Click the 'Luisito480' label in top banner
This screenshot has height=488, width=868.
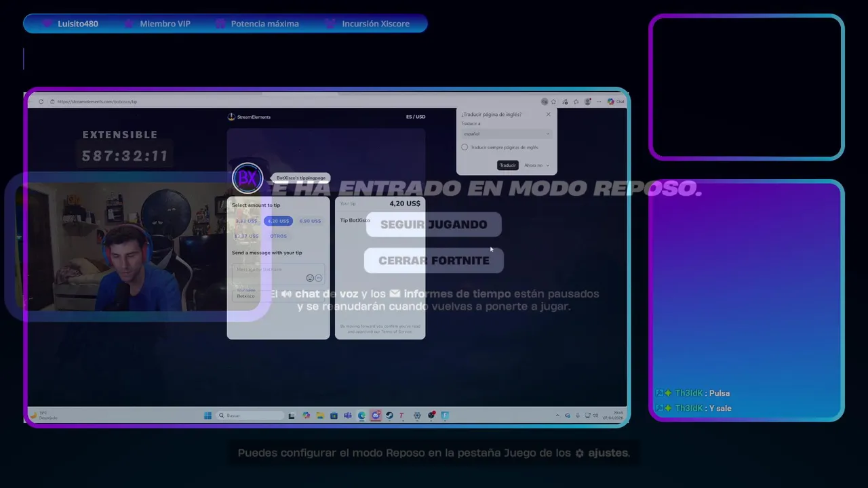point(77,24)
